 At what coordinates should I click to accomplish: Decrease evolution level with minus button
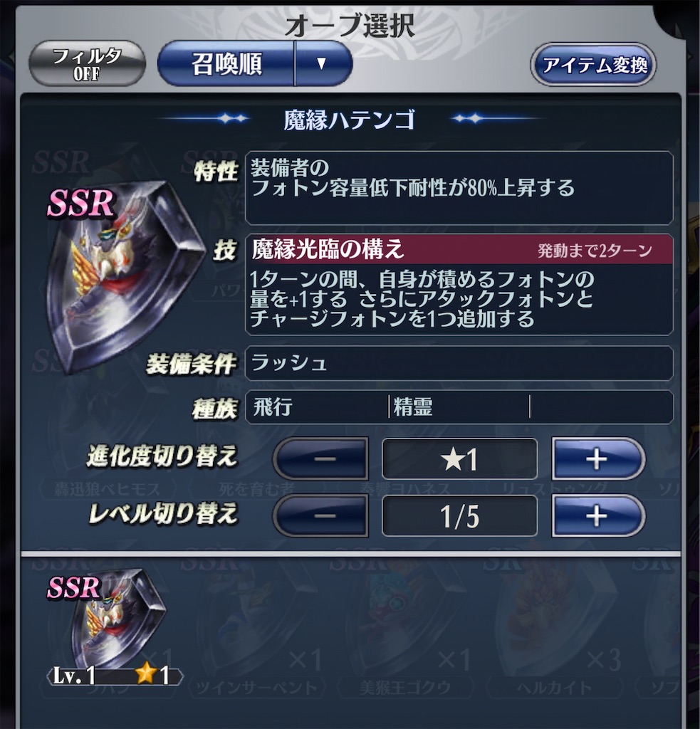[321, 459]
